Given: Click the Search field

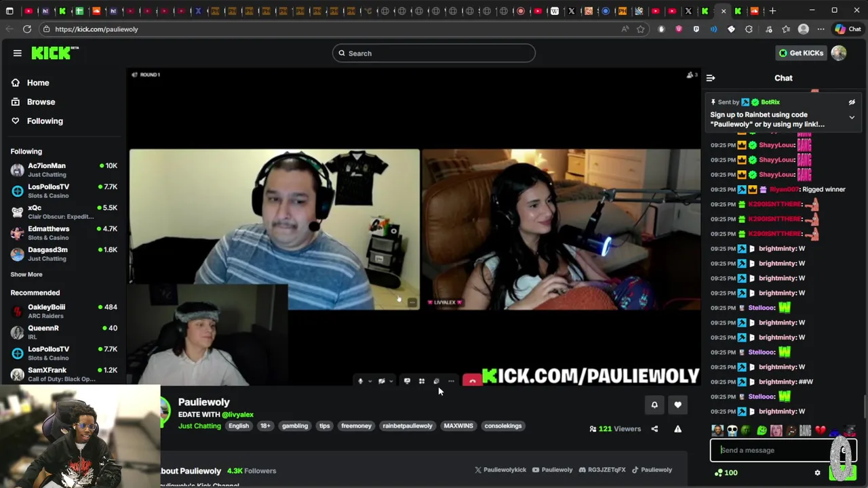Looking at the screenshot, I should coord(434,53).
